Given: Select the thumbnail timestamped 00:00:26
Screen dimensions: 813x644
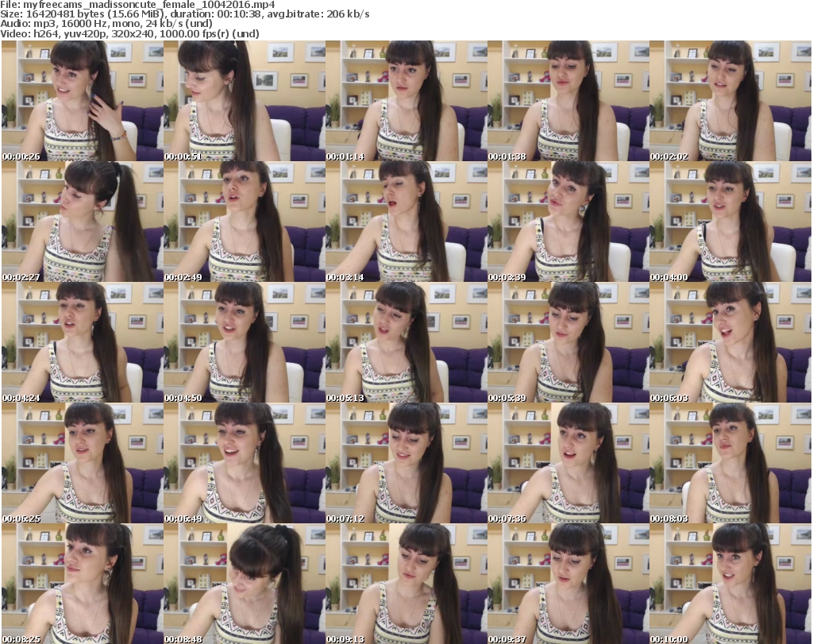Looking at the screenshot, I should pyautogui.click(x=83, y=101).
